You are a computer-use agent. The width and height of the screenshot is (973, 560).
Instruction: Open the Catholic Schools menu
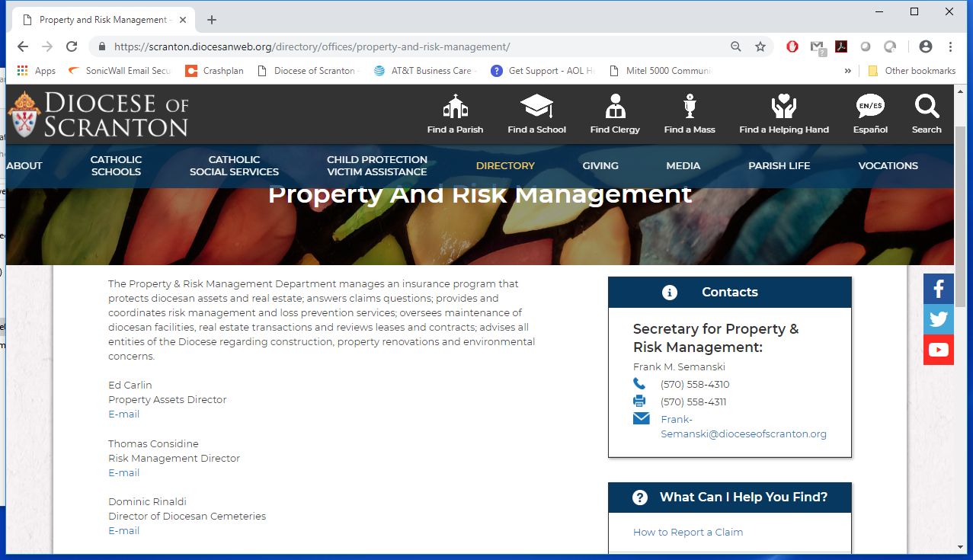(116, 165)
